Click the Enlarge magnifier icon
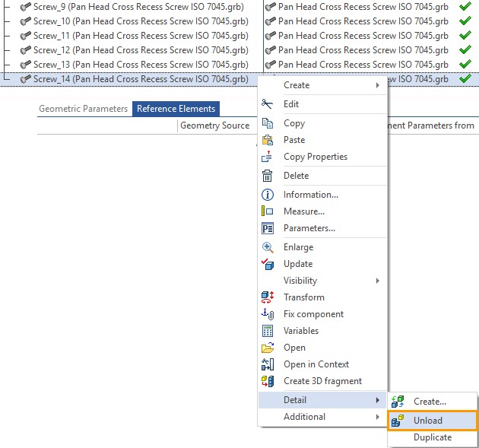Viewport: 479px width, 448px height. 267,247
